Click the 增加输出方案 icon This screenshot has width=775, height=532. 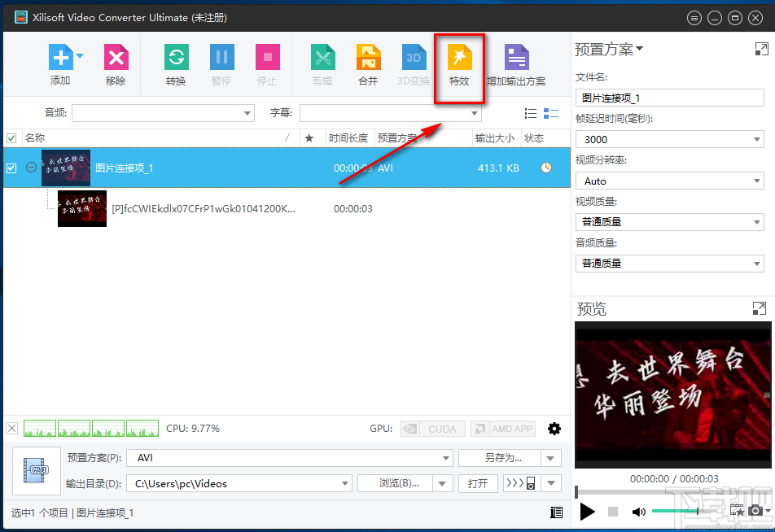click(x=516, y=59)
